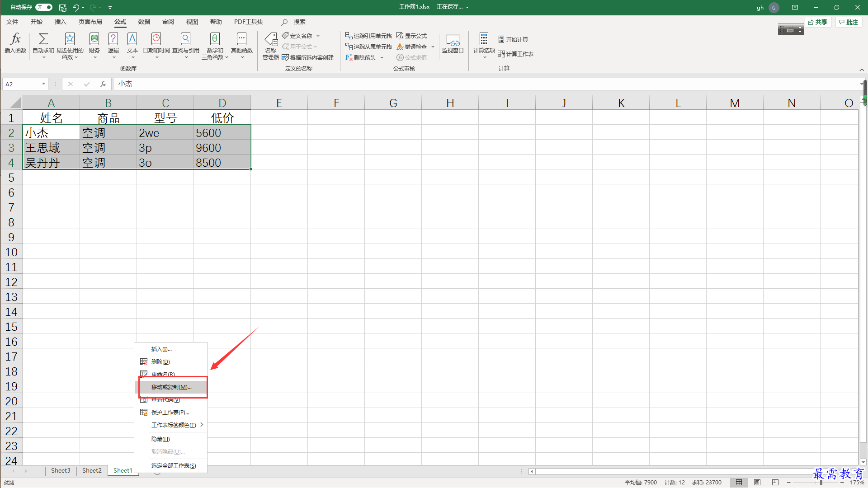This screenshot has width=868, height=488.
Task: Click Calculate Now 开始计算
Action: pos(513,39)
